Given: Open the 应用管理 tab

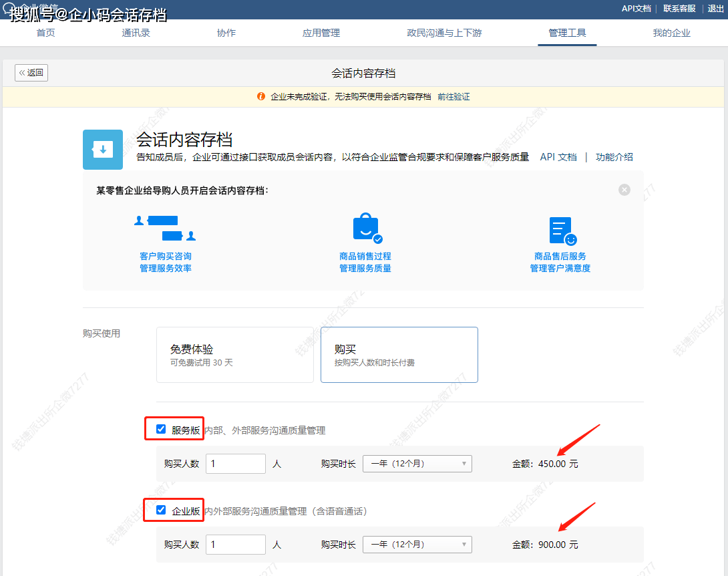Looking at the screenshot, I should tap(321, 33).
